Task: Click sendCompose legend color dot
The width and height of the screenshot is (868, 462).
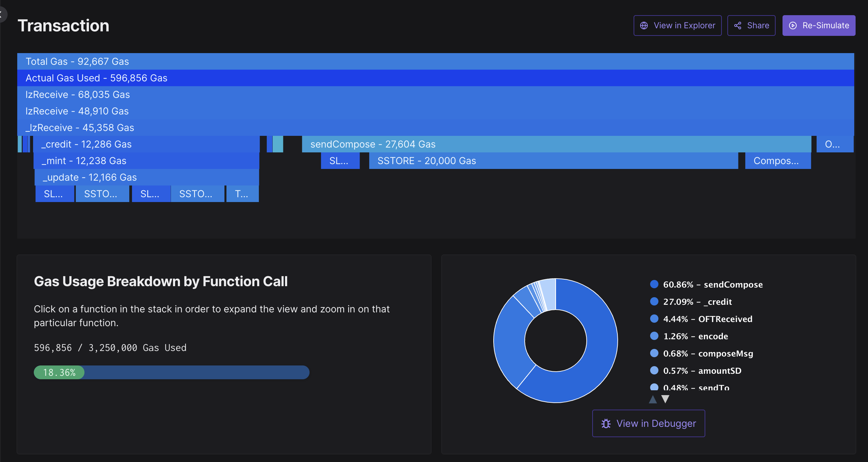Action: [654, 284]
